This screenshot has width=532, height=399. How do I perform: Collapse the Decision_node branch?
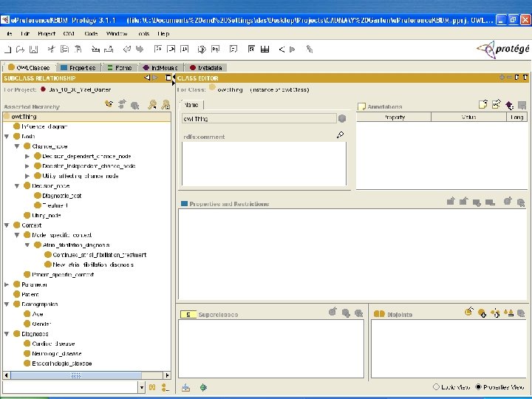point(16,186)
